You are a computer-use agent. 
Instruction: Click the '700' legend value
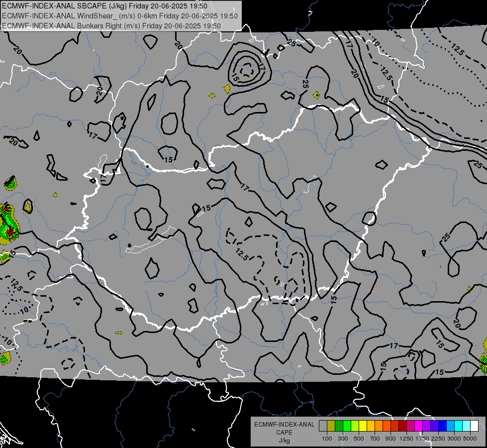[375, 439]
